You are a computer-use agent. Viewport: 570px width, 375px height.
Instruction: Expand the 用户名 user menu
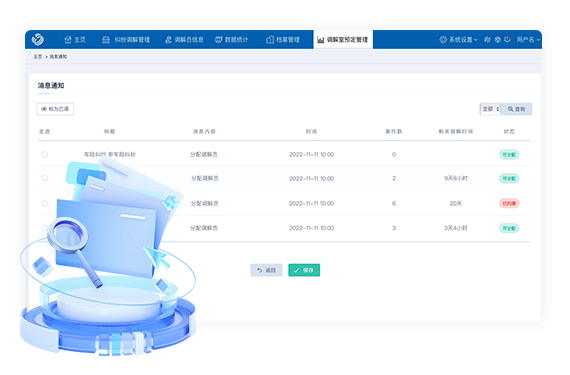click(x=528, y=40)
